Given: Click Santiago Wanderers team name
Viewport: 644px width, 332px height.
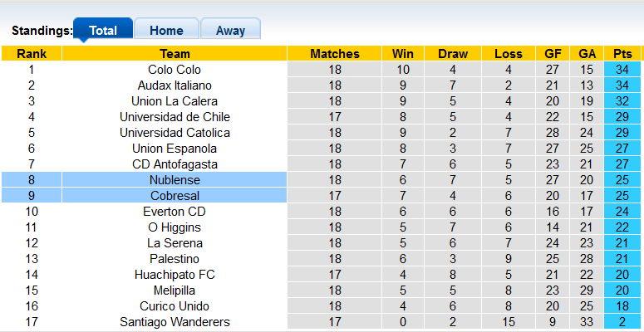Looking at the screenshot, I should click(x=175, y=322).
